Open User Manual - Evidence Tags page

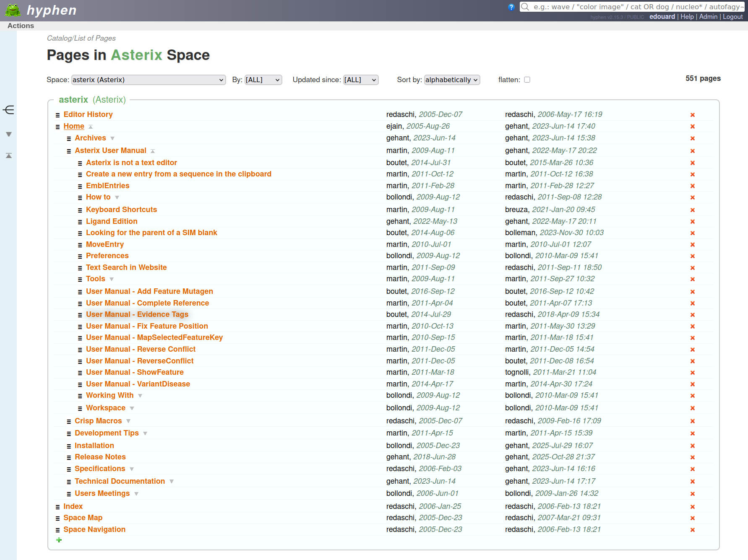coord(137,314)
